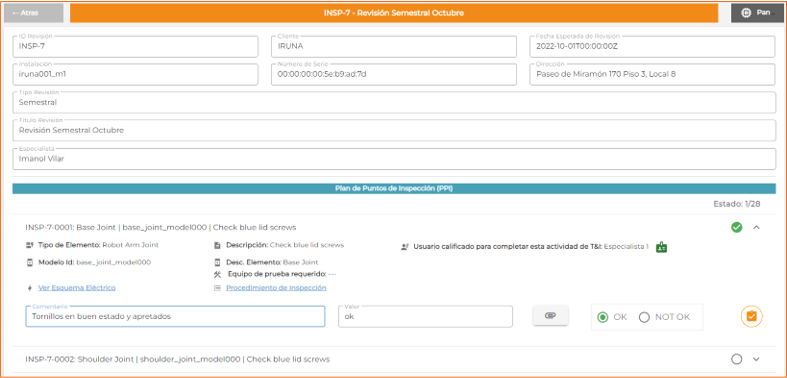Click the Pan target icon button
This screenshot has width=787, height=378.
(757, 13)
